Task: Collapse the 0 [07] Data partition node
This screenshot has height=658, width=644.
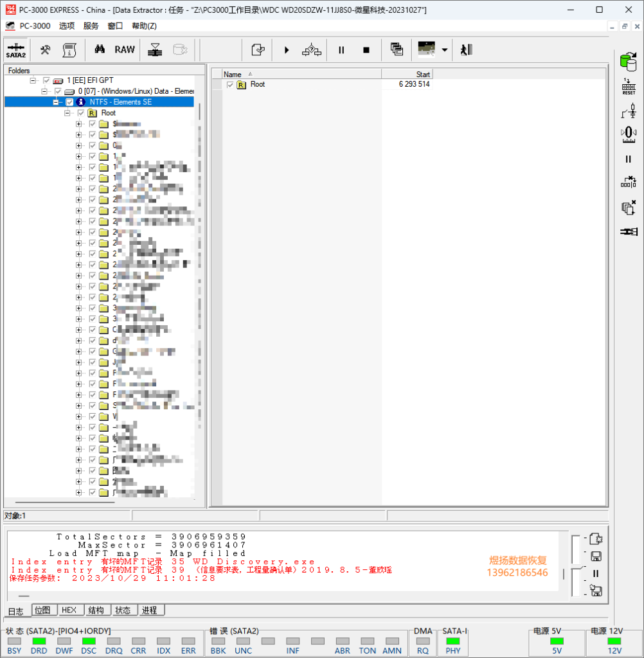Action: coord(44,91)
